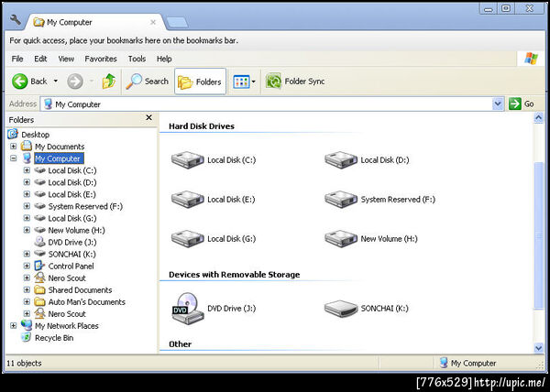
Task: Close the Folders pane with X
Action: click(x=149, y=118)
